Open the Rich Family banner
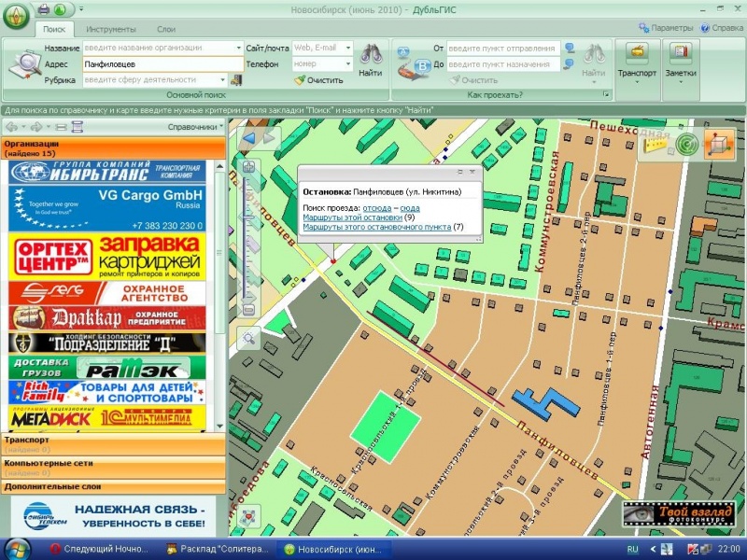The image size is (747, 560). [107, 391]
